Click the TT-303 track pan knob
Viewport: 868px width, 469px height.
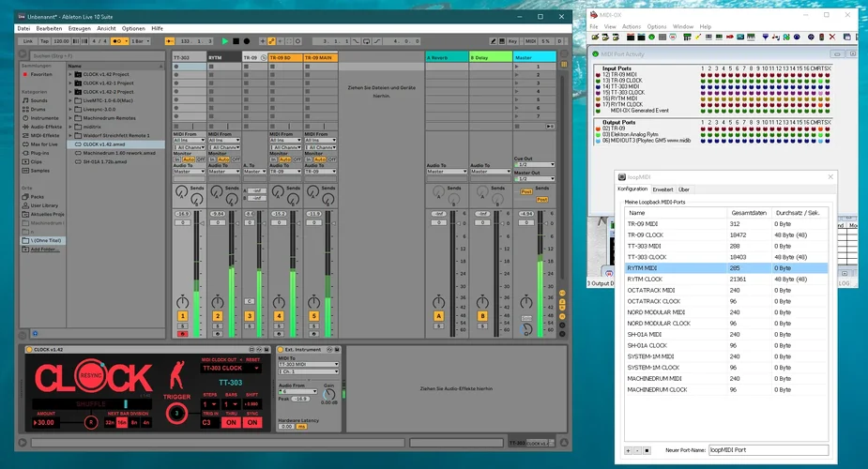tap(182, 302)
